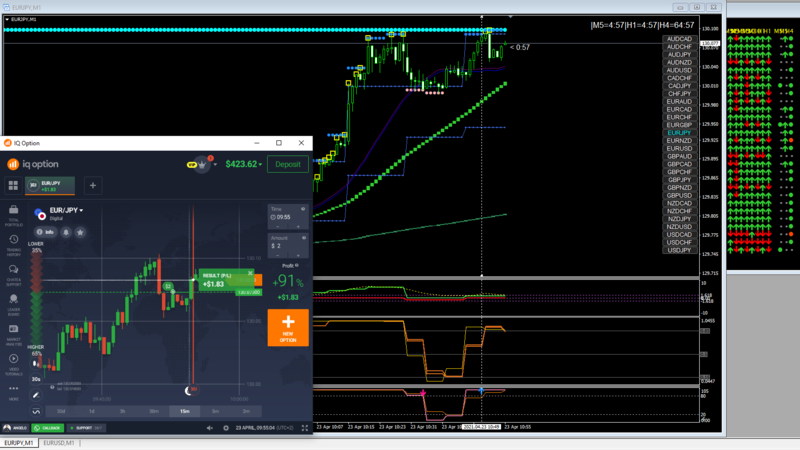Screen dimensions: 800x450
Task: Open the EUR/JPY asset Info
Action: point(46,232)
